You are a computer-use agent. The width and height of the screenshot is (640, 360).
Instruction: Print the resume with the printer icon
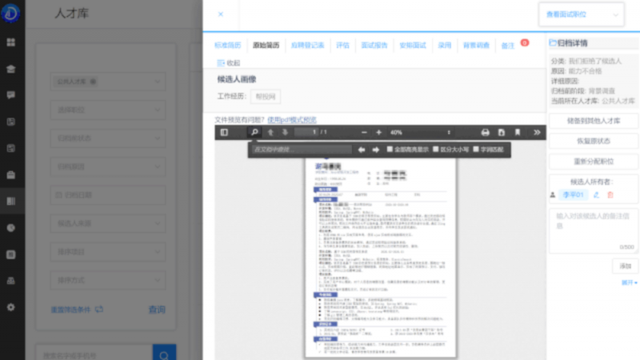tap(485, 132)
